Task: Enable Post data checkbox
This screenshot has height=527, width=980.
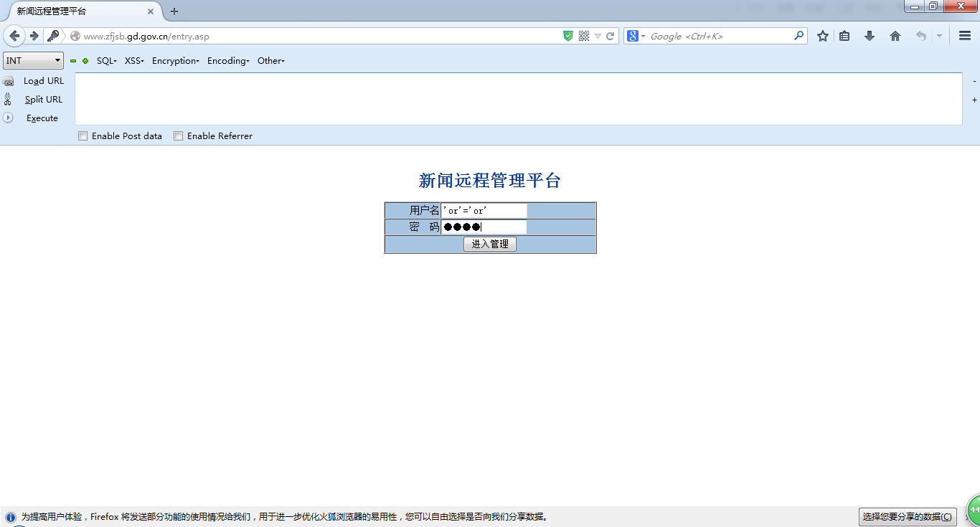Action: coord(83,136)
